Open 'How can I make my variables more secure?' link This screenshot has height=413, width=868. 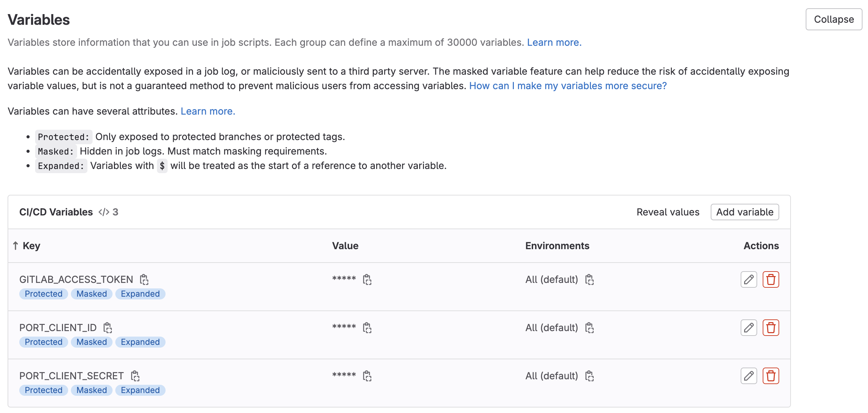(568, 86)
